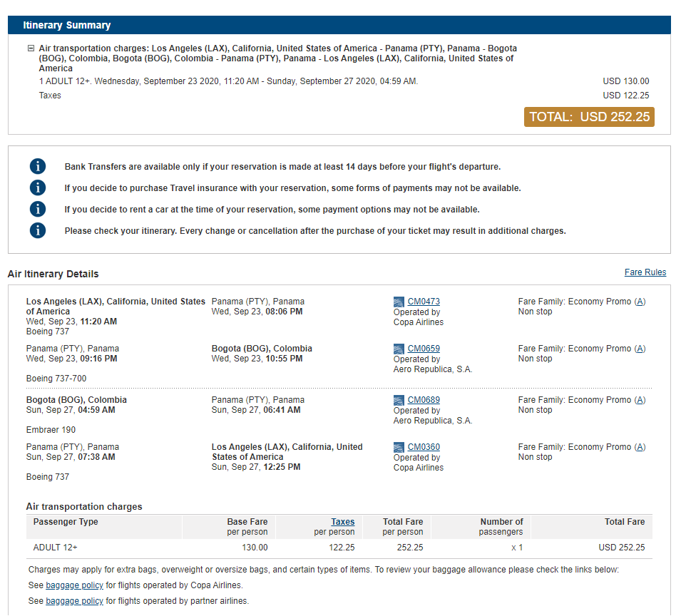
Task: Click the USD 252.25 Total Fare table cell
Action: 621,548
